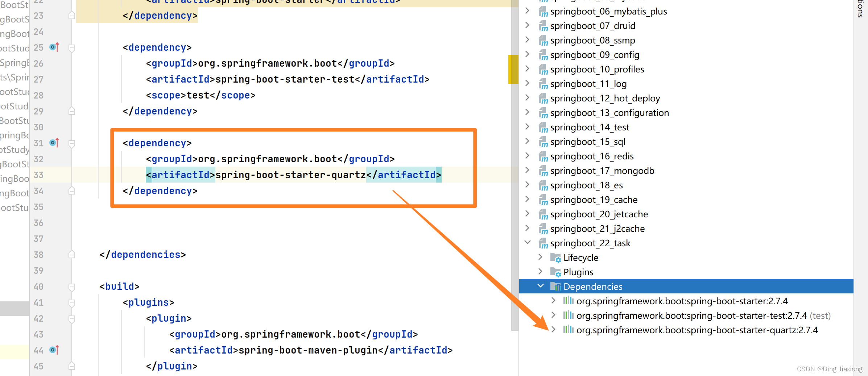868x376 pixels.
Task: Expand the Plugins node
Action: pos(540,272)
